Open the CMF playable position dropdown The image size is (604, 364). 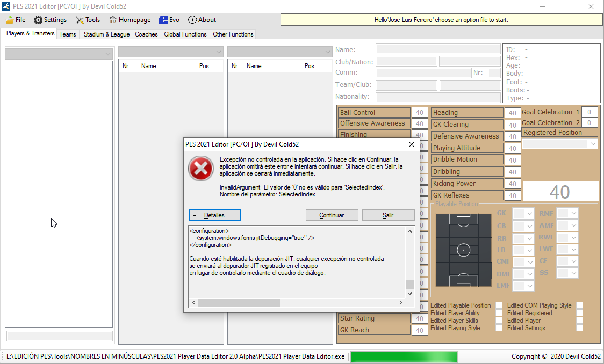point(523,262)
